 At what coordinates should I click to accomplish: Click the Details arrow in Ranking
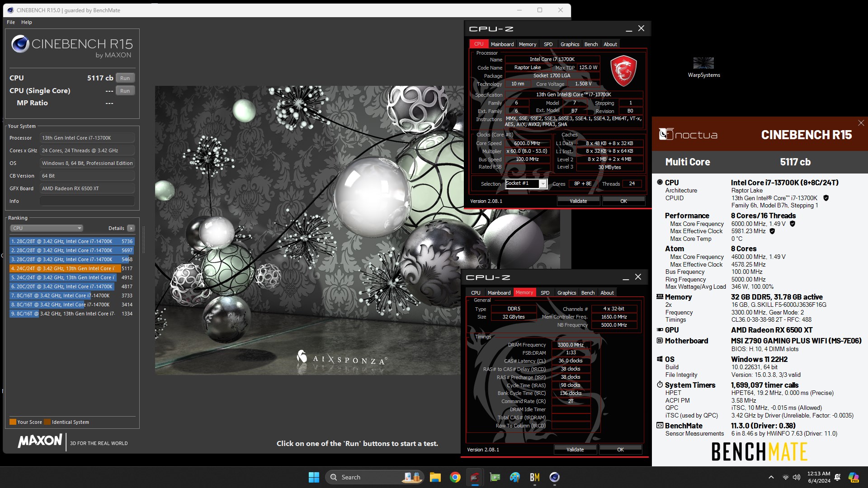(131, 228)
